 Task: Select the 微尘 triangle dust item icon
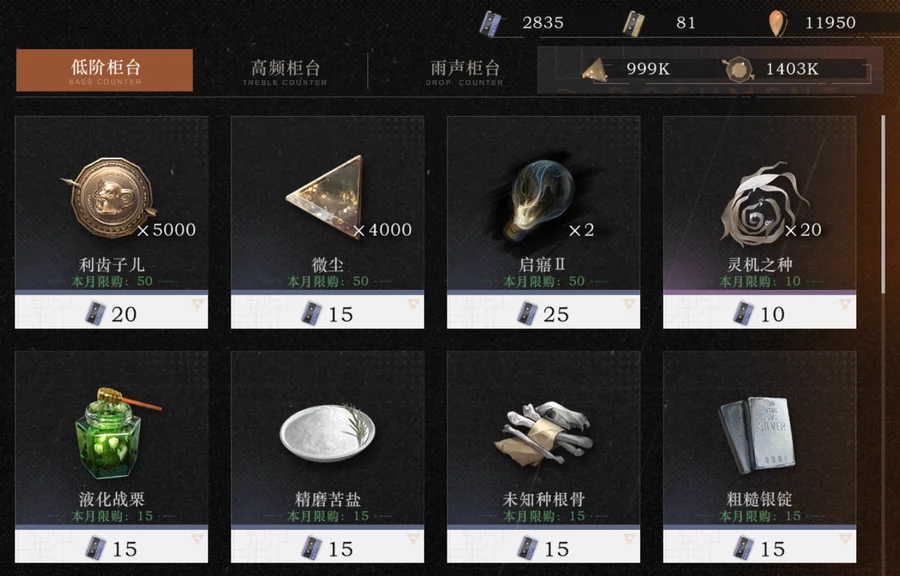coord(325,197)
